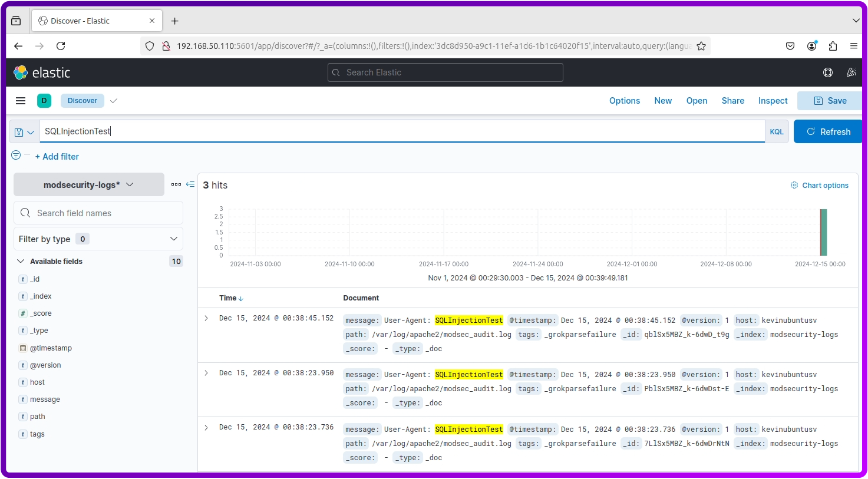The height and width of the screenshot is (479, 868).
Task: Open browser extensions icon
Action: click(x=833, y=46)
